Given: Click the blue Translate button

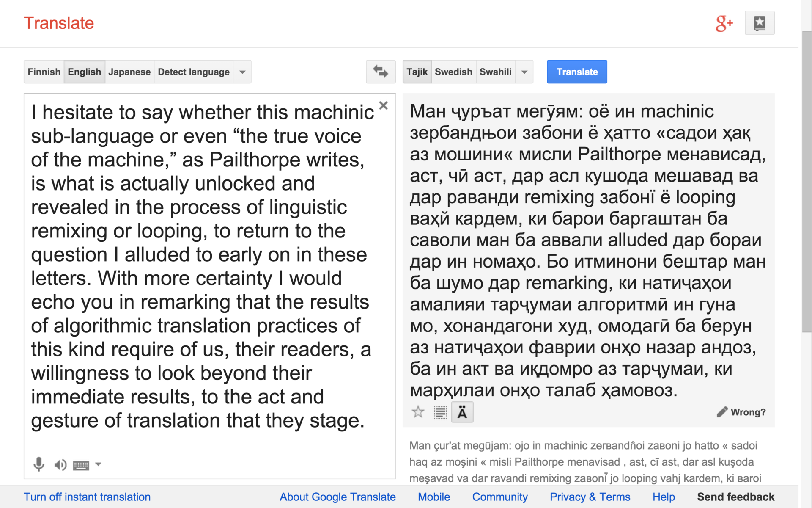Looking at the screenshot, I should [x=576, y=72].
